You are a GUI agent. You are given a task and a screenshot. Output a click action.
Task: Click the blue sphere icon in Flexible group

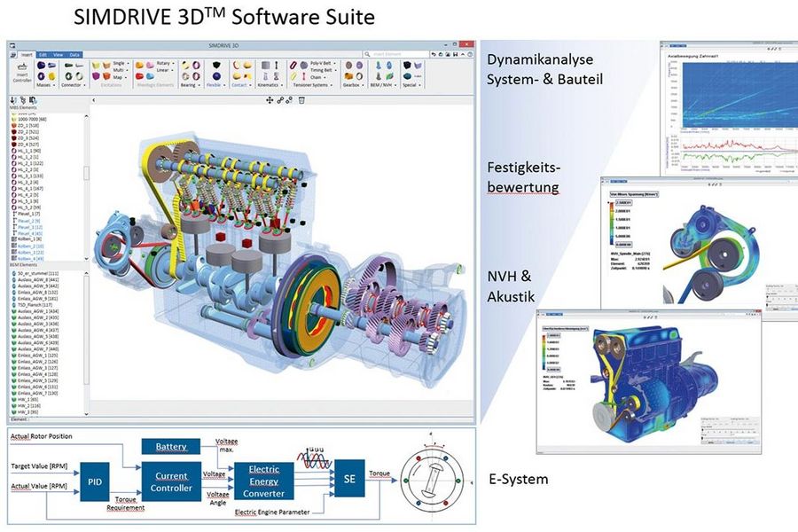[x=216, y=76]
